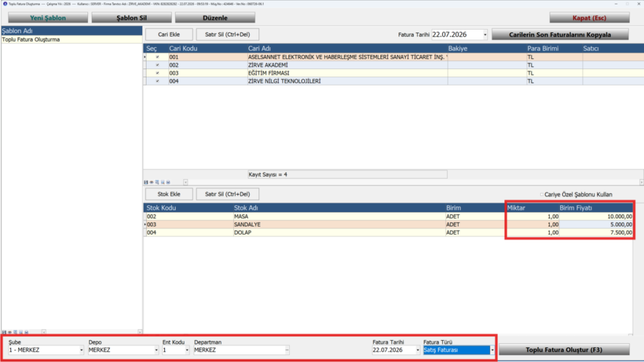This screenshot has height=362, width=644.
Task: Enable Cariye Özel Şablonu Kullan checkbox
Action: (541, 195)
